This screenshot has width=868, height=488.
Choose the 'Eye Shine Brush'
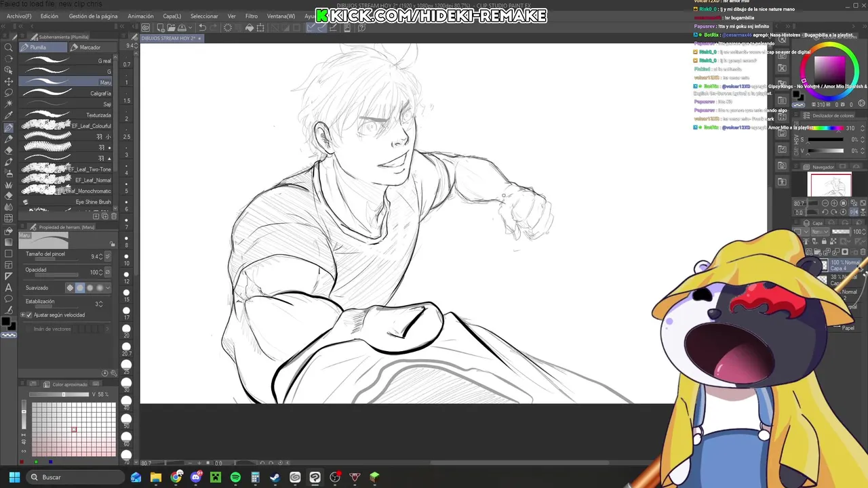66,202
